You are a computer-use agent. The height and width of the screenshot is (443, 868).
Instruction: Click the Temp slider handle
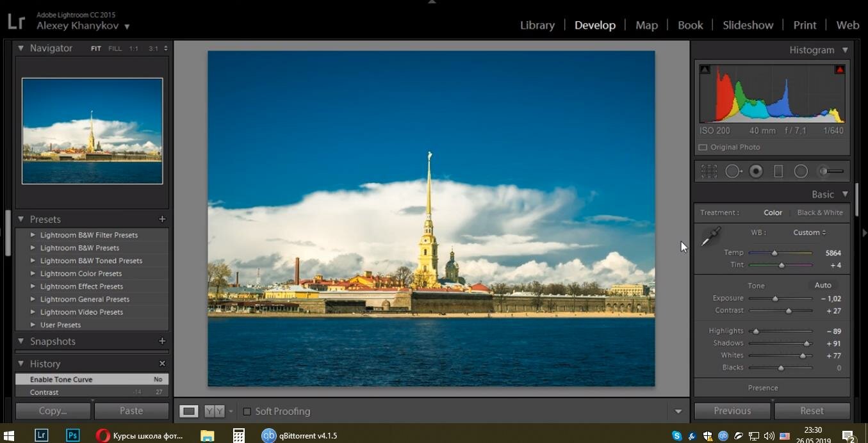[x=774, y=253]
